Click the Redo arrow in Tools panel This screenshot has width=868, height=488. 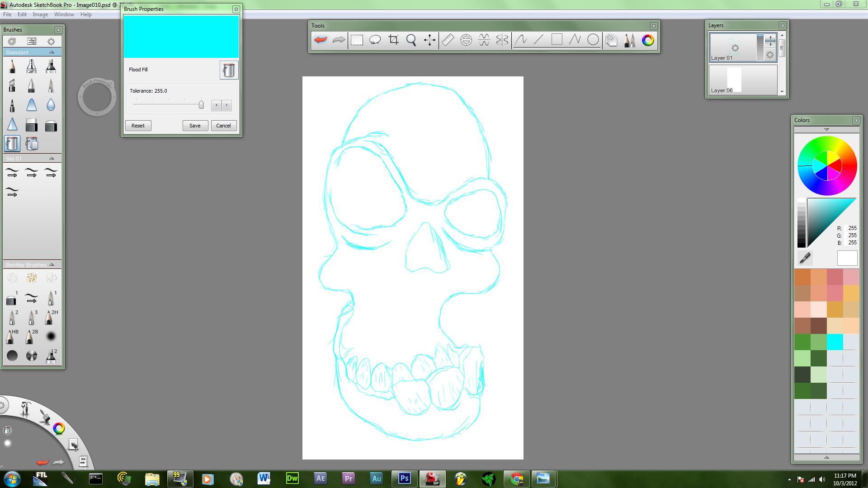339,40
